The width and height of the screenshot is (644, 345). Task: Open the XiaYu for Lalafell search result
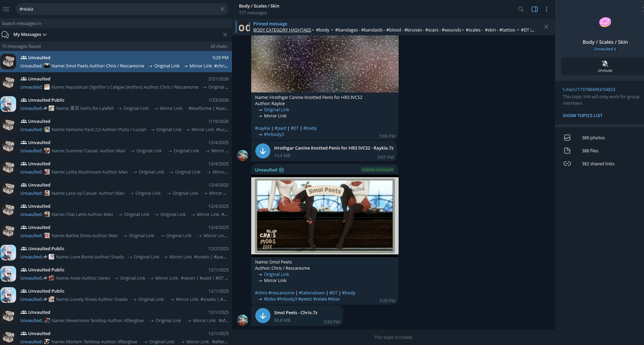click(x=116, y=104)
